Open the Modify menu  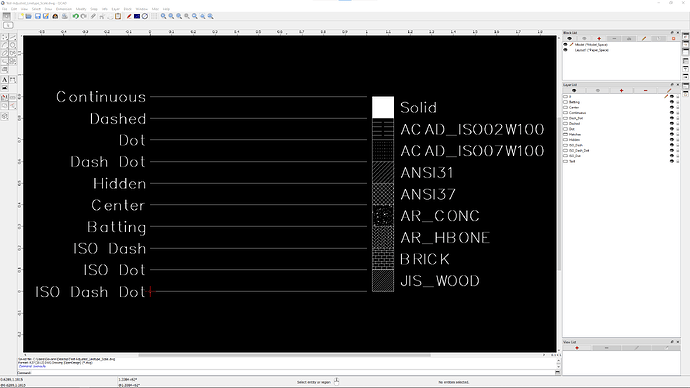coord(81,9)
